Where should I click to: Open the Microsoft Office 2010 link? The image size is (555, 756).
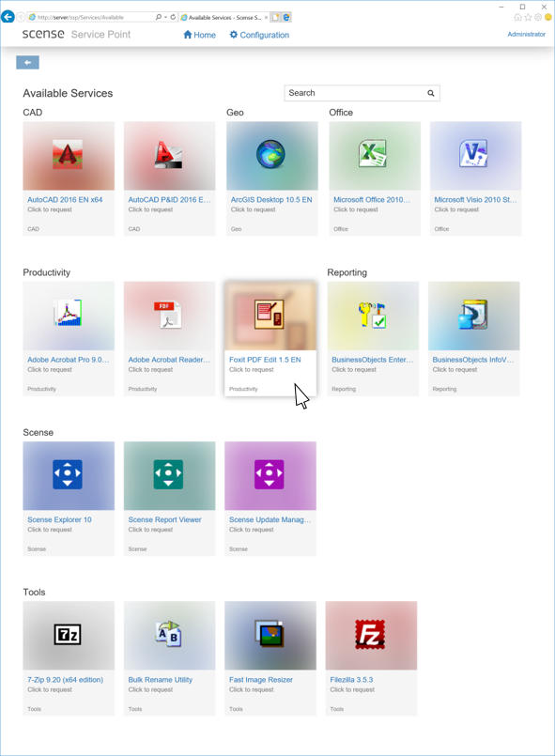(x=372, y=200)
